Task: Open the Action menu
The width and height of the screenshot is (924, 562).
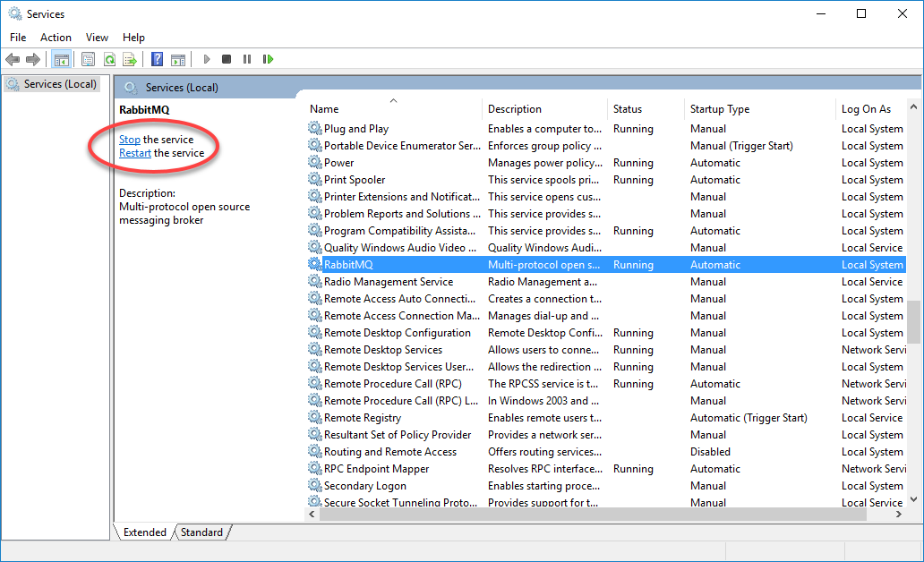Action: (x=56, y=37)
